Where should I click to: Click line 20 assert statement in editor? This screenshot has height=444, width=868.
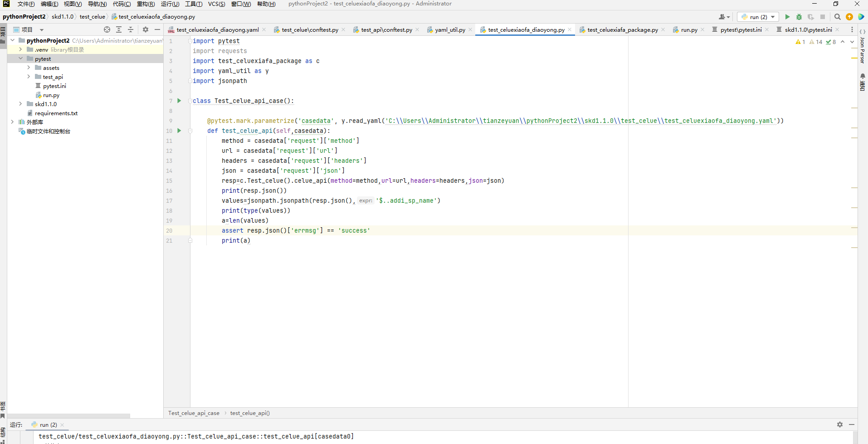pyautogui.click(x=296, y=230)
